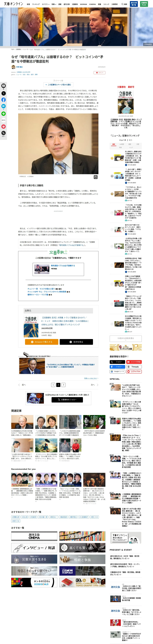This screenshot has height=644, width=153.
Task: Switch ranking to 24時間 tab
Action: pyautogui.click(x=122, y=144)
